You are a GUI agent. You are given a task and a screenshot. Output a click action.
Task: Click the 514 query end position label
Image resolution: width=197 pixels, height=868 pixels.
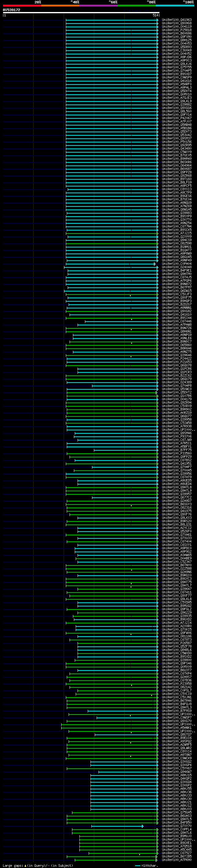tap(155, 15)
